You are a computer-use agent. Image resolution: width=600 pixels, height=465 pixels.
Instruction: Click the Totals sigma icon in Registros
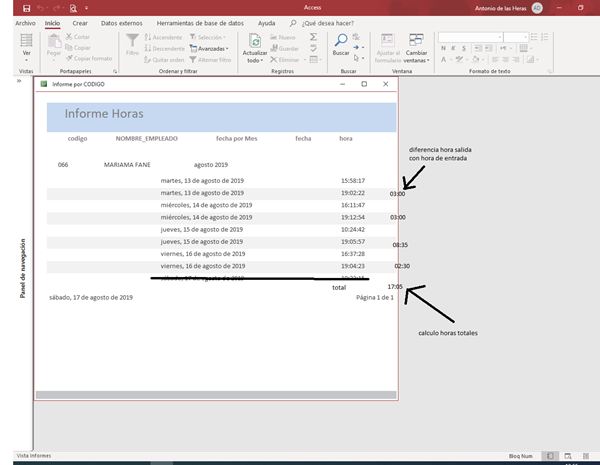tap(314, 37)
